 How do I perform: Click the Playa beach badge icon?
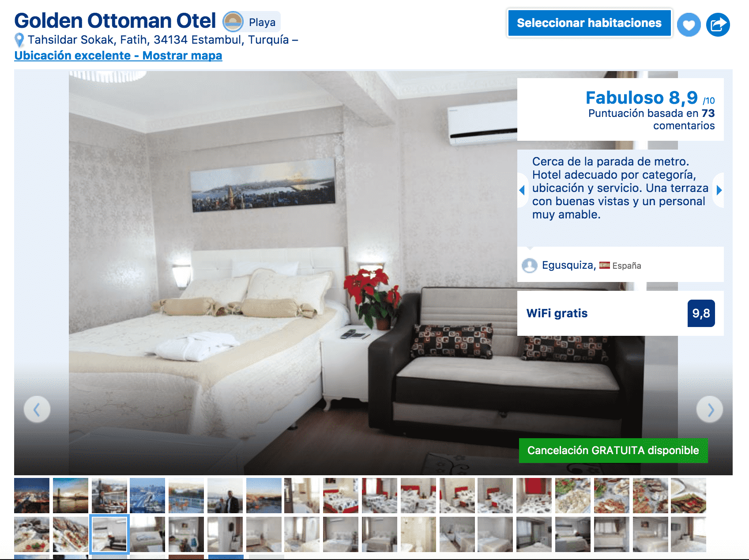click(233, 22)
